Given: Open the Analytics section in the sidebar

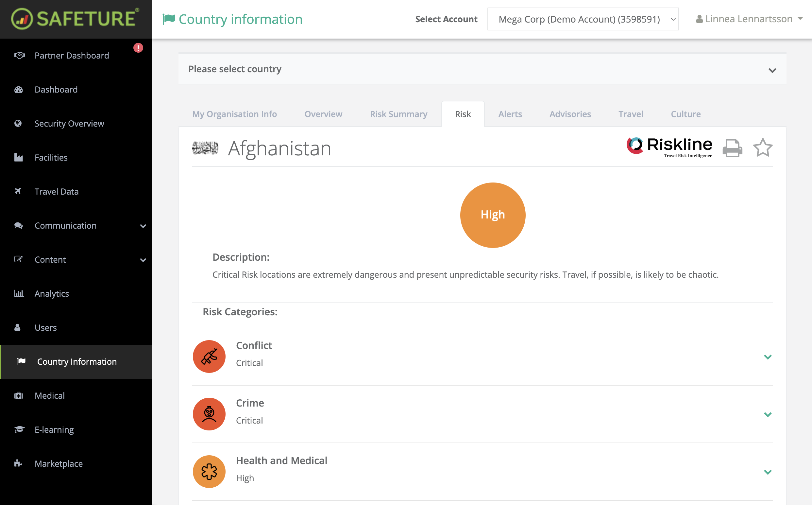Looking at the screenshot, I should coord(52,293).
